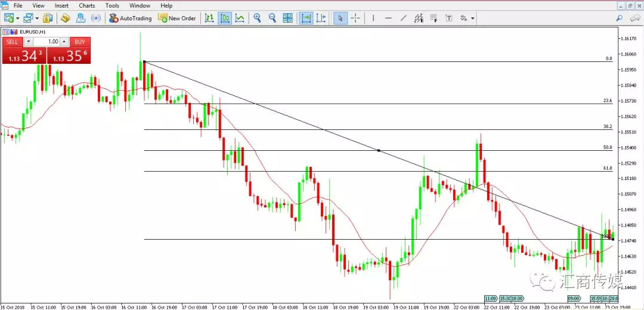Image resolution: width=644 pixels, height=310 pixels.
Task: Decrease volume with the down arrow
Action: click(x=28, y=42)
